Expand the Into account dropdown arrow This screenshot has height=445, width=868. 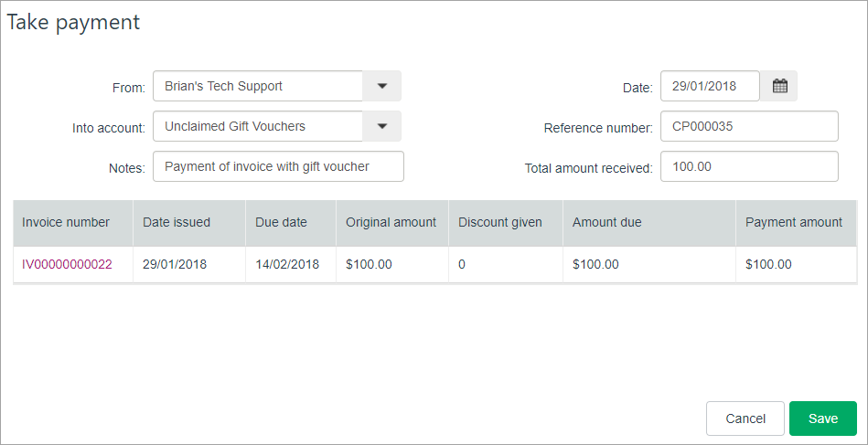pyautogui.click(x=381, y=127)
